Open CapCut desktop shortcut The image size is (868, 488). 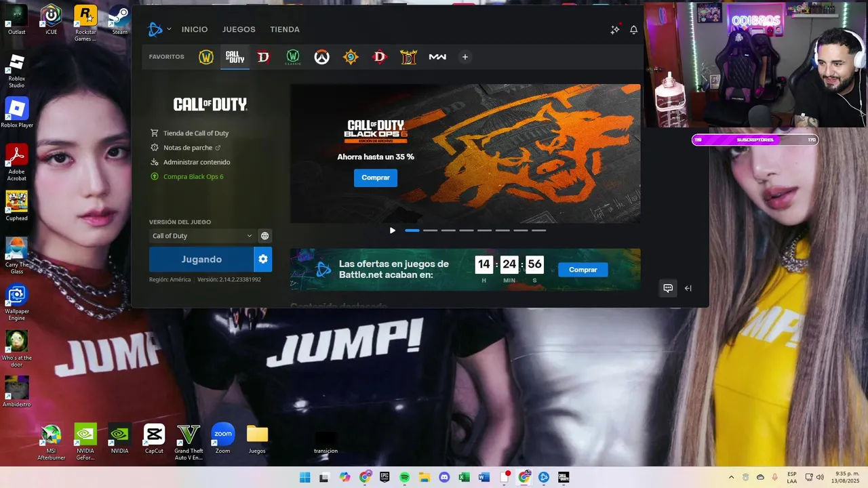[x=154, y=439]
